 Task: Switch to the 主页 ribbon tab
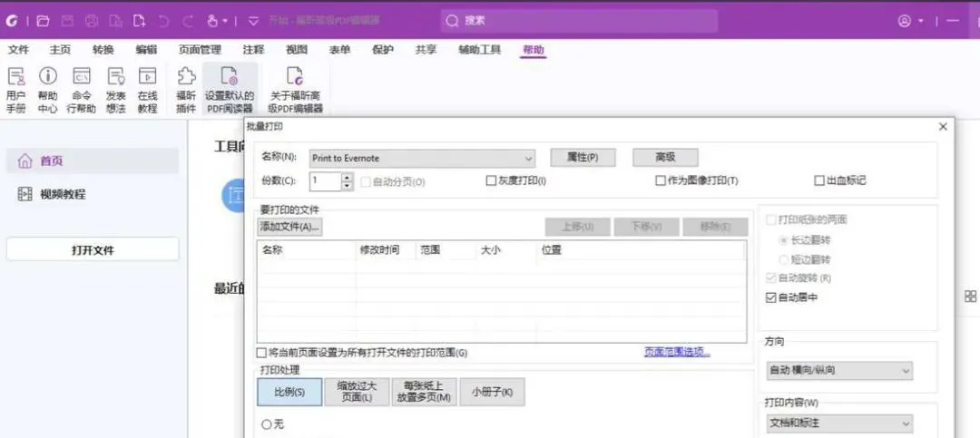(60, 50)
